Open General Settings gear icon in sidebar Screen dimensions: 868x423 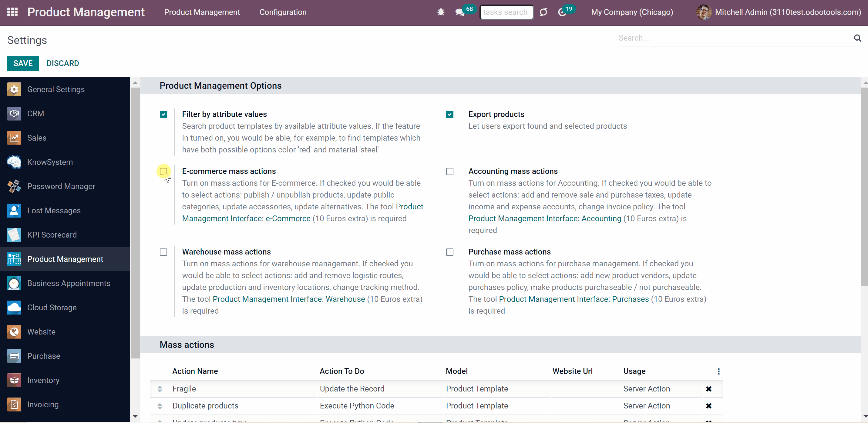[14, 89]
